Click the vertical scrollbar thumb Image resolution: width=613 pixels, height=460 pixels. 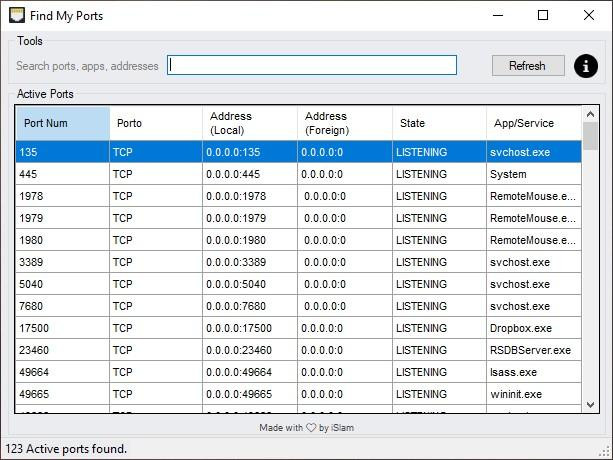click(590, 136)
